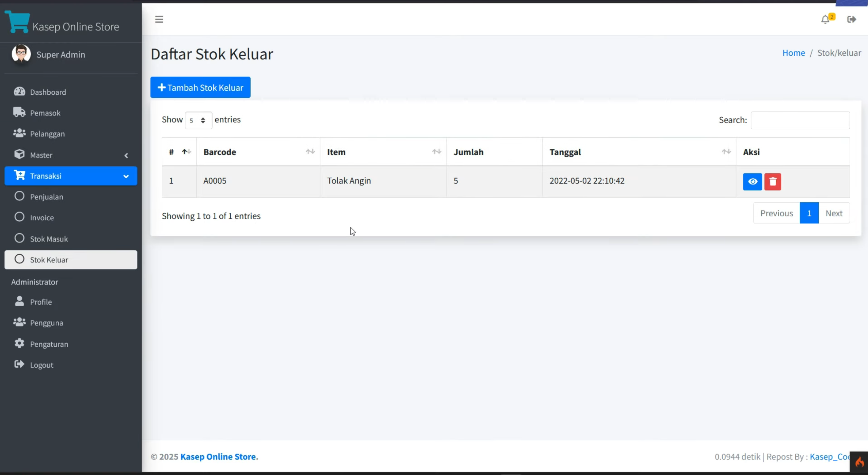The image size is (868, 475).
Task: Click the flame debug icon in the corner
Action: 859,462
